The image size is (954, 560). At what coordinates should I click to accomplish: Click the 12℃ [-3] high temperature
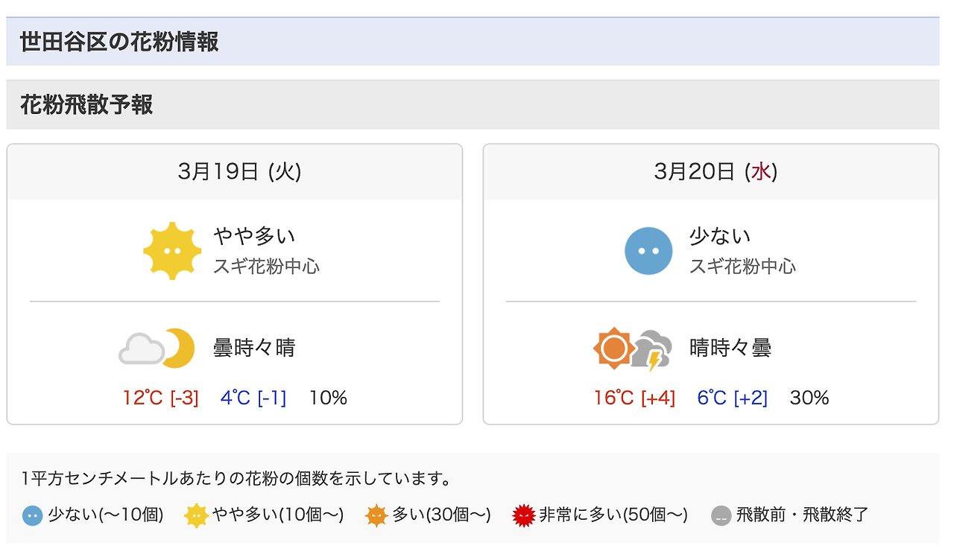161,398
